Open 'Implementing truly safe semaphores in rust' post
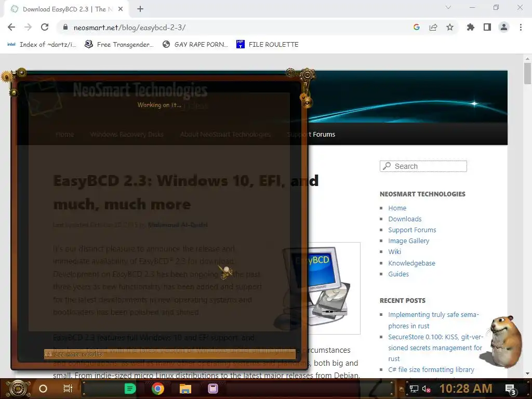The width and height of the screenshot is (532, 399). tap(434, 320)
